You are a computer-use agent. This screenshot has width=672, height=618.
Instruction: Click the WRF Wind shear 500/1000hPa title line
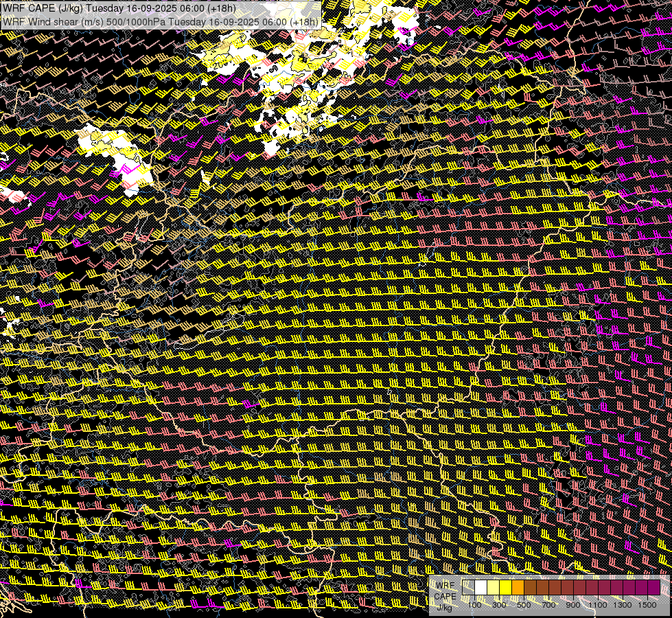161,22
